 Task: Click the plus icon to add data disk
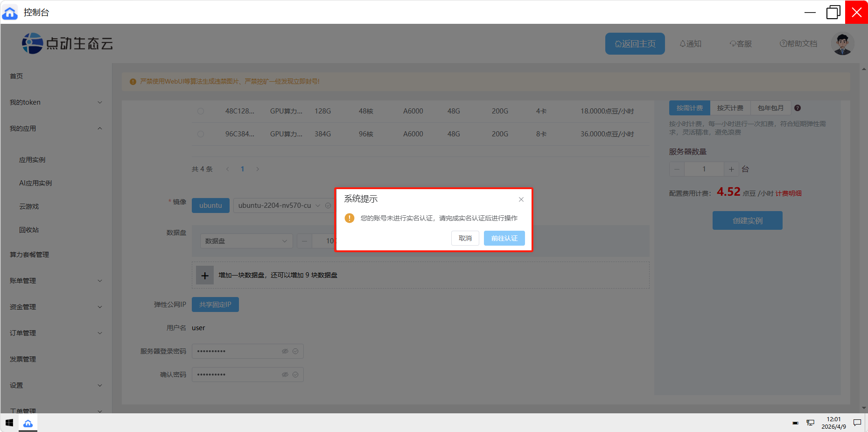tap(205, 276)
